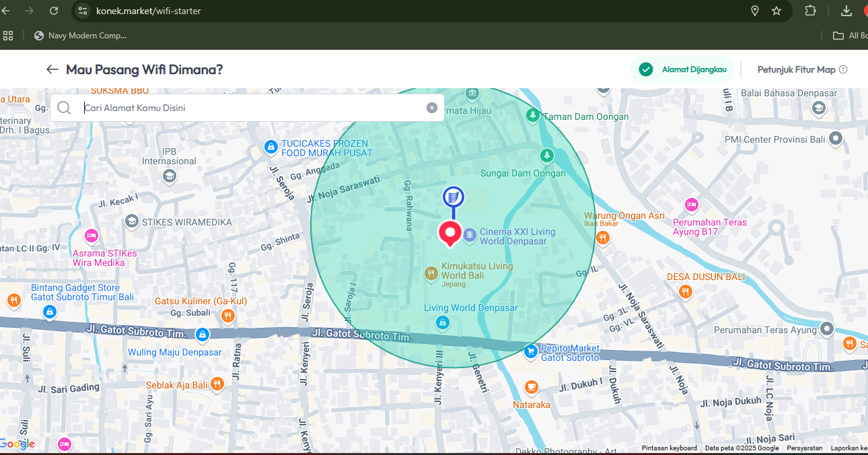Select Balai Bahasa Denpasar marker

click(x=819, y=108)
